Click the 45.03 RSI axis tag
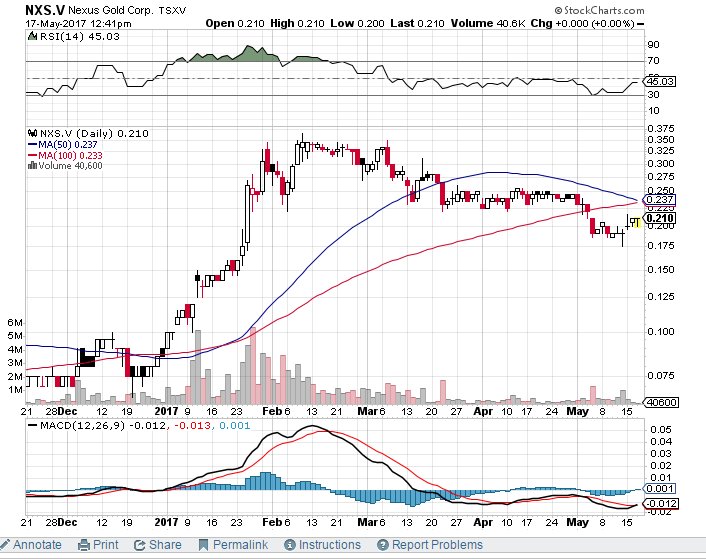This screenshot has width=706, height=559. [660, 81]
